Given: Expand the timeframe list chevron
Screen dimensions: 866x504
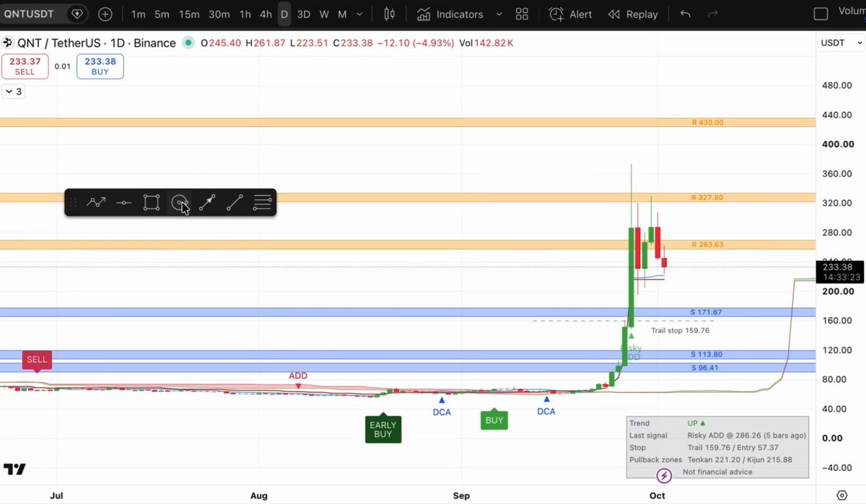Looking at the screenshot, I should click(359, 14).
